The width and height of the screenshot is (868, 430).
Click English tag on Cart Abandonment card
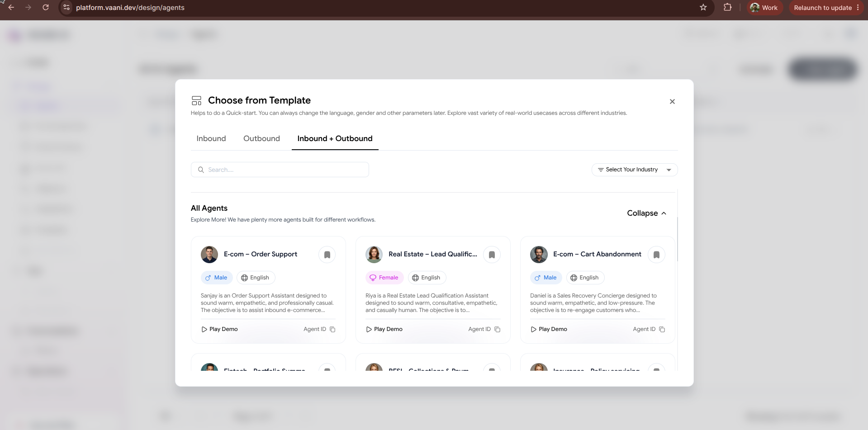point(585,278)
